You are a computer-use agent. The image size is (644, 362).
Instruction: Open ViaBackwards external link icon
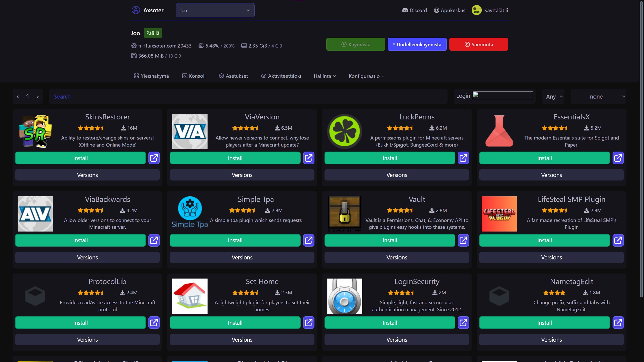tap(154, 240)
